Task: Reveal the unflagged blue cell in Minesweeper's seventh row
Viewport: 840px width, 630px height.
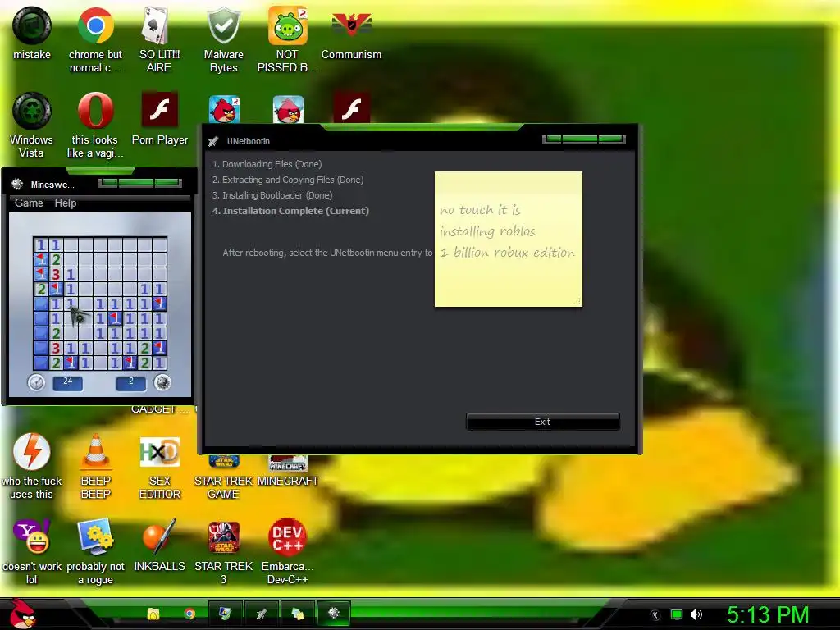Action: coord(41,333)
